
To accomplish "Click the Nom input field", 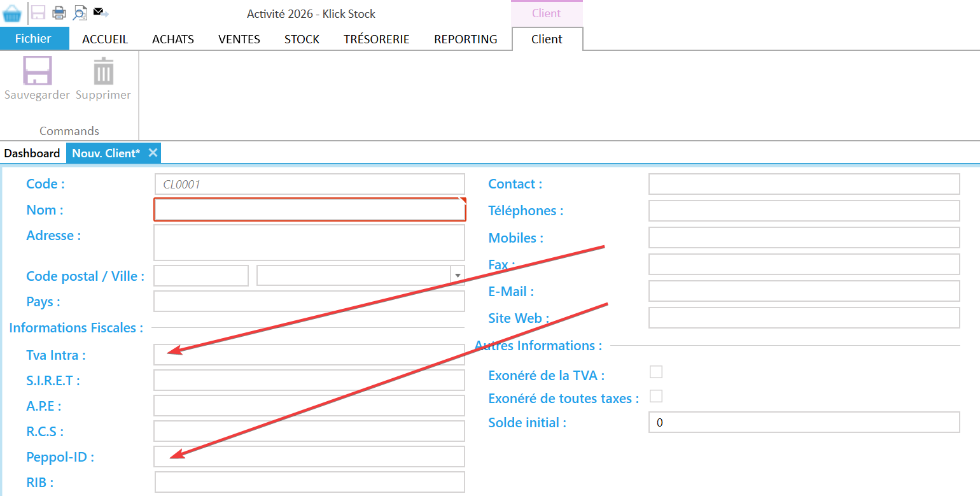I will (309, 209).
